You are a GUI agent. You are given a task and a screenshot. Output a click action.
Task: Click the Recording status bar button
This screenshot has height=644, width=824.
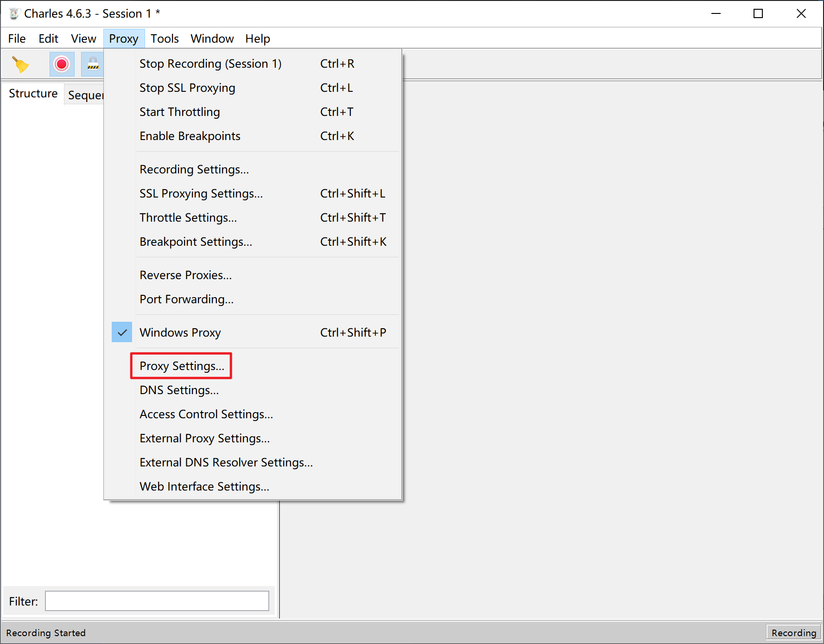click(793, 632)
